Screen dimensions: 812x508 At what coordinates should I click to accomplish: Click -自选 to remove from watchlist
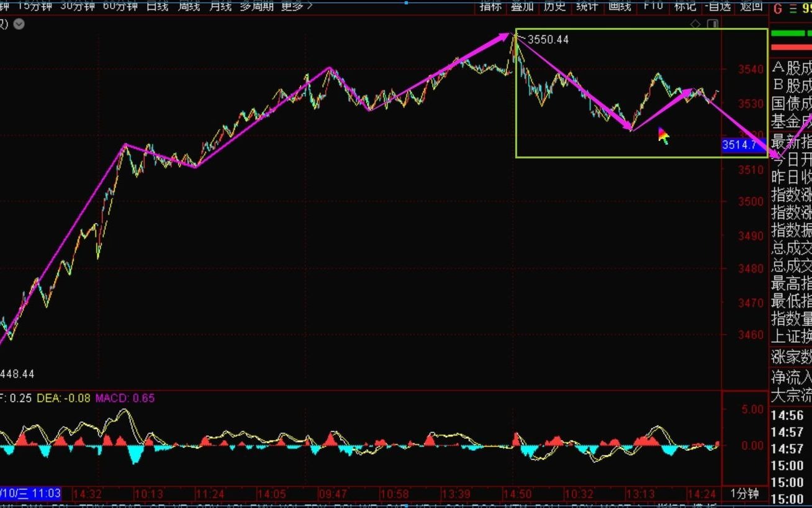tap(718, 6)
